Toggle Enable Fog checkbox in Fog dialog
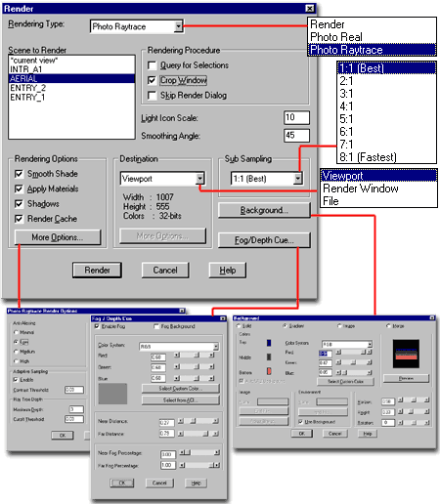Screen dimensions: 440x504 point(97,326)
